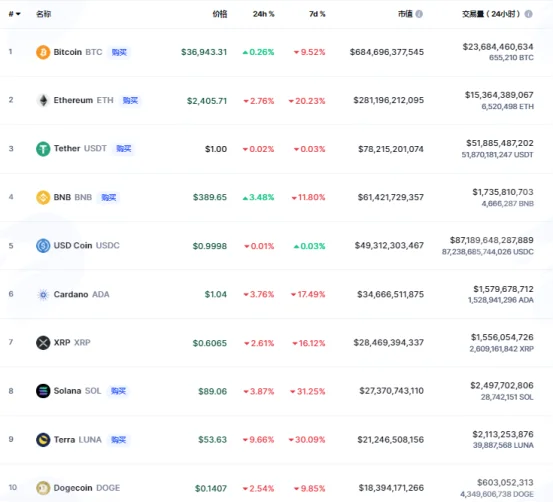
Task: Open the market cap info tooltip icon
Action: click(x=419, y=14)
